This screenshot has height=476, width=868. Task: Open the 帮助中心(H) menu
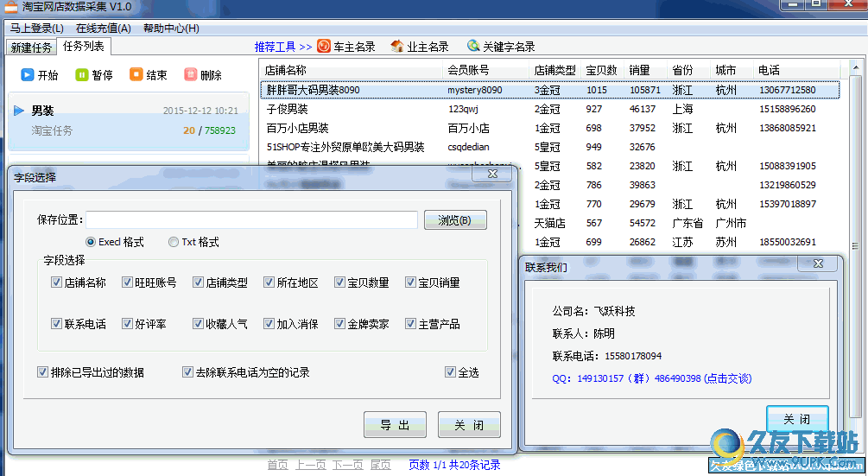coord(171,29)
